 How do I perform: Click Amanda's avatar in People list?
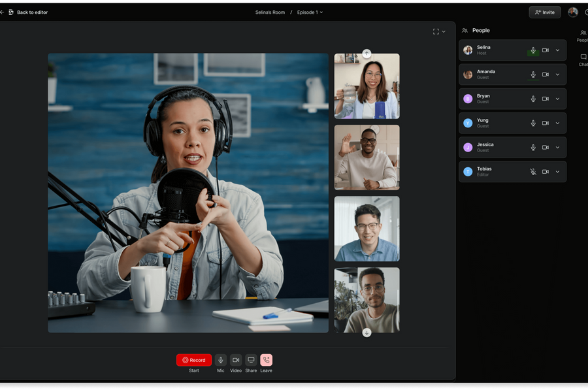[x=468, y=74]
